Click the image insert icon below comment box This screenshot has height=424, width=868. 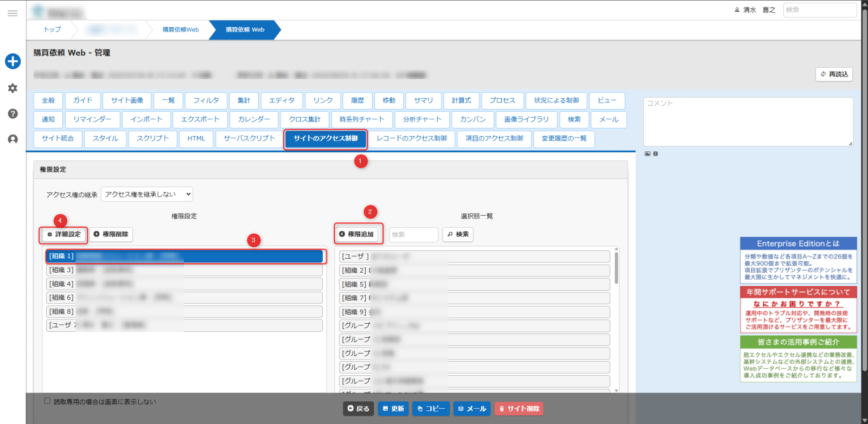point(647,154)
